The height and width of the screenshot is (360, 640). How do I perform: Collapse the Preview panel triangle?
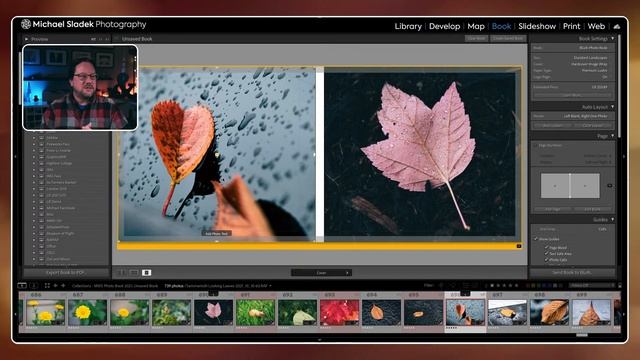pos(27,39)
